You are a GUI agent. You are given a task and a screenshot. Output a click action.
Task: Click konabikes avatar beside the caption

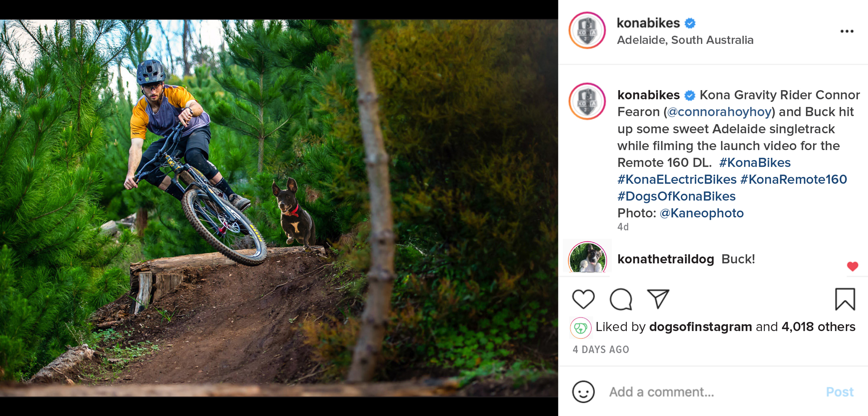coord(587,102)
